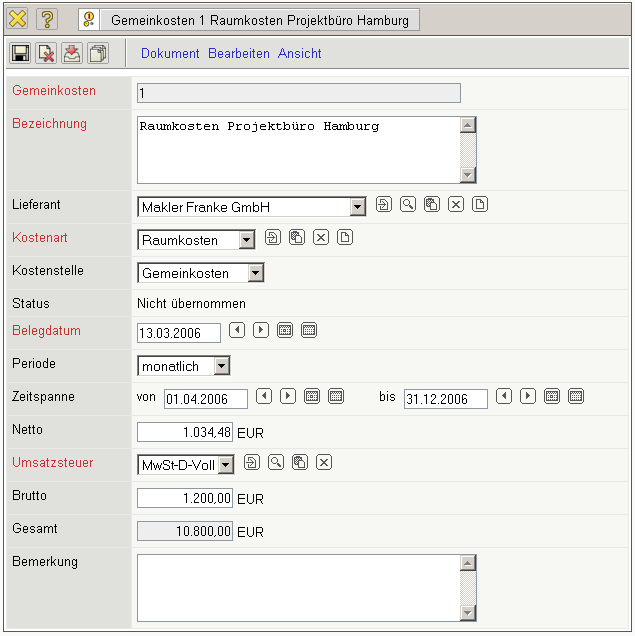
Task: Click into the Brutto amount field
Action: [x=185, y=497]
